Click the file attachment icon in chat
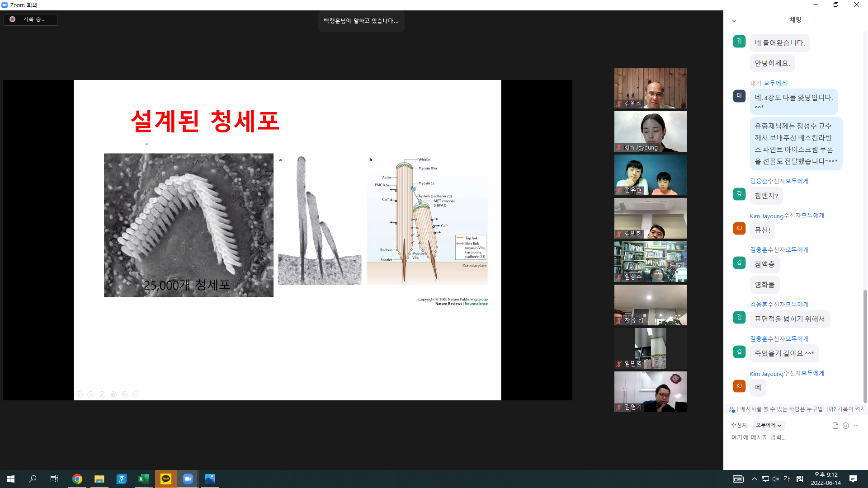 [x=835, y=426]
